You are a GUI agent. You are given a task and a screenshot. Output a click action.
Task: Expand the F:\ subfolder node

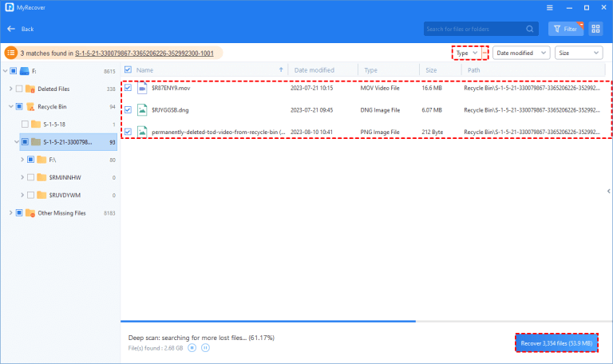pyautogui.click(x=22, y=160)
